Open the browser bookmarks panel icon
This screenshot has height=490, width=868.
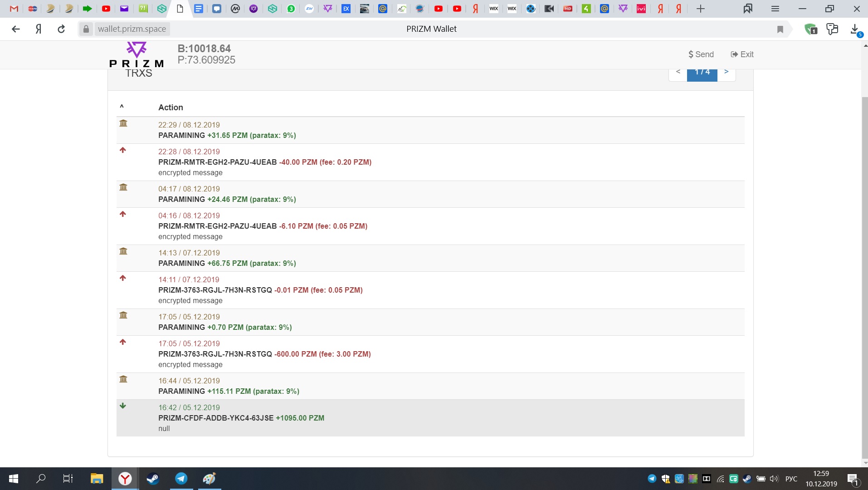tap(748, 9)
